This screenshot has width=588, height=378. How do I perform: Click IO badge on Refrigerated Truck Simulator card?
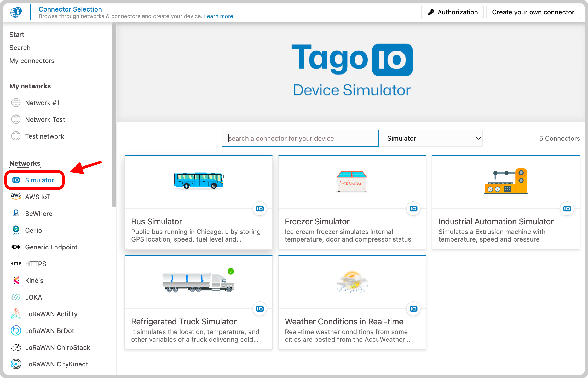click(260, 309)
